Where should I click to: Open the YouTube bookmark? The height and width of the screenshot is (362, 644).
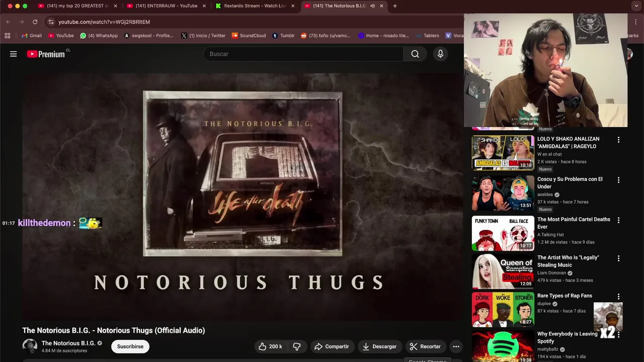tap(61, 36)
